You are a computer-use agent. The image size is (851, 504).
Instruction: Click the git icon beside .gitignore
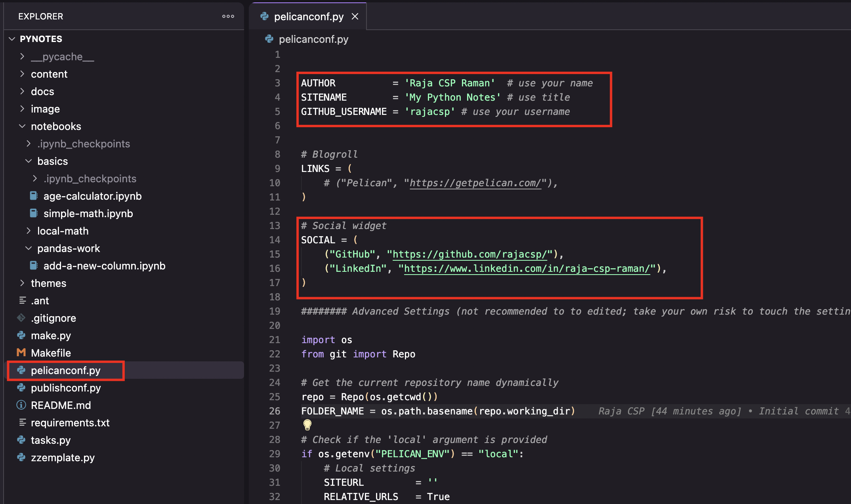[21, 318]
